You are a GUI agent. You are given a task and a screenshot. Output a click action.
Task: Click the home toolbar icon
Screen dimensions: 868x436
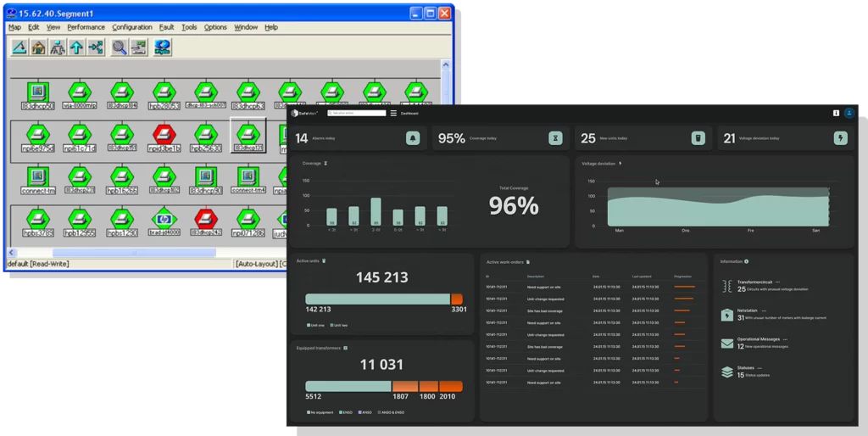click(38, 48)
